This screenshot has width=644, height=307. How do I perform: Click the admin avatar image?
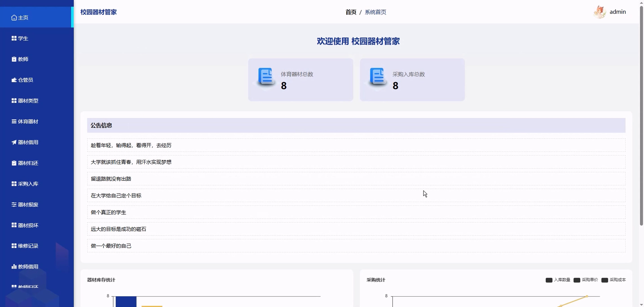pos(599,12)
